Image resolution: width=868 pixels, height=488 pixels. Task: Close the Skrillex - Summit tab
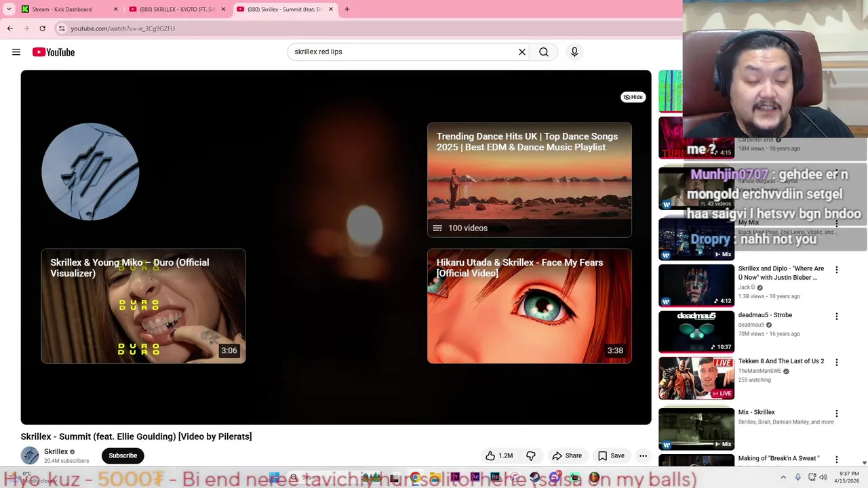pos(331,9)
